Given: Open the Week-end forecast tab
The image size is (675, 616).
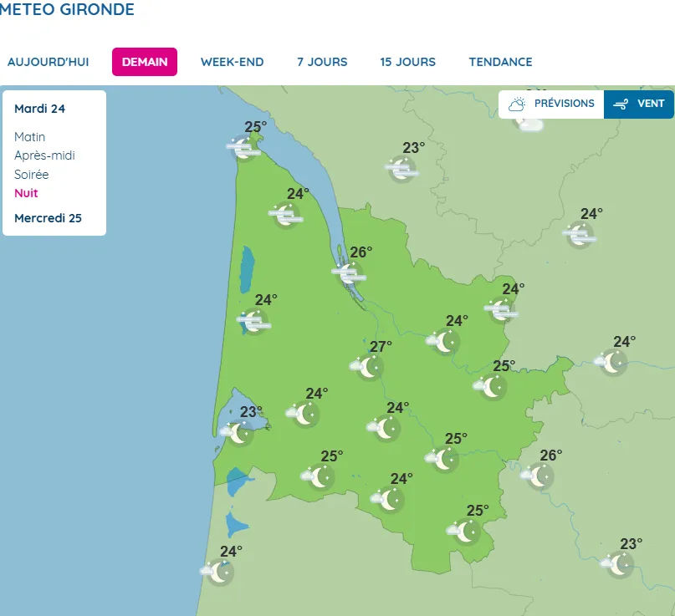Looking at the screenshot, I should tap(232, 62).
